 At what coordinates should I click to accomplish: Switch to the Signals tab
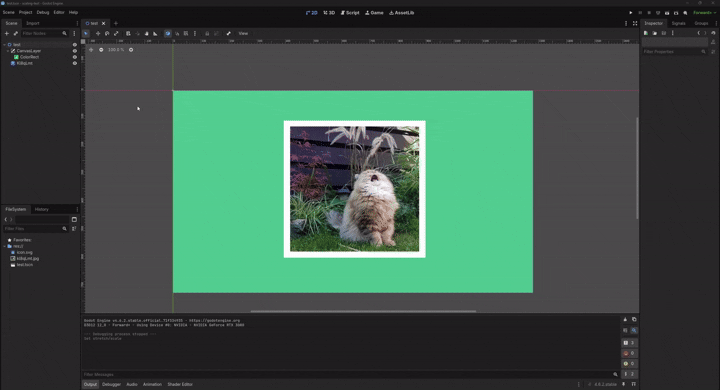(x=678, y=23)
